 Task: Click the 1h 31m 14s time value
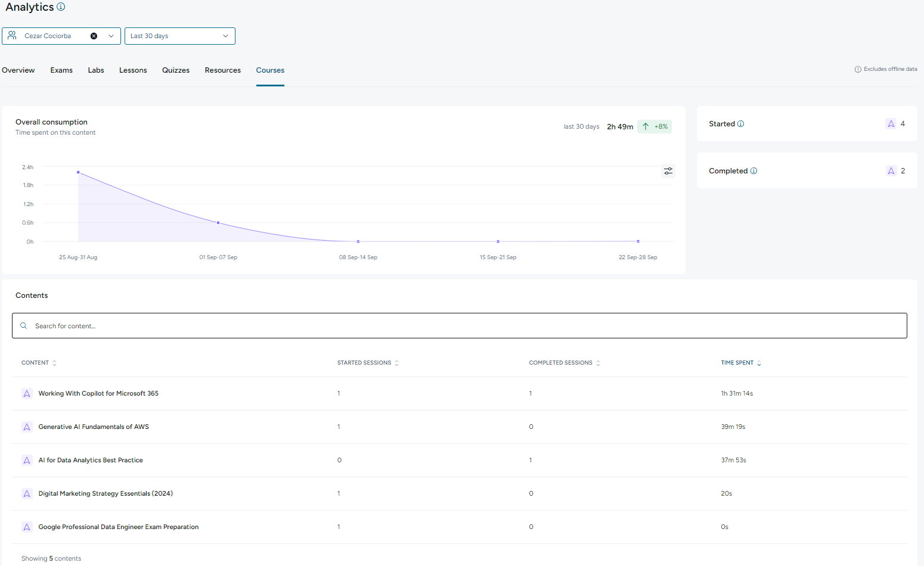click(737, 393)
